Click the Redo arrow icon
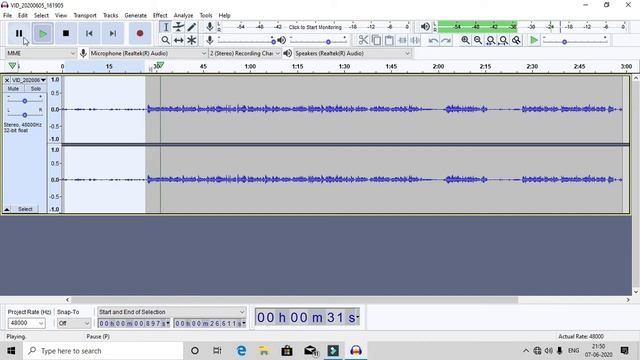Viewport: 640px width, 360px height. [446, 40]
